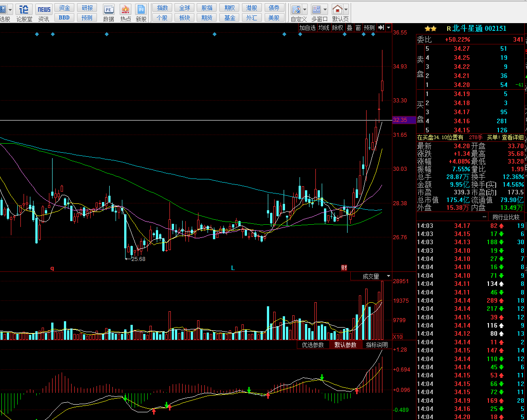The image size is (527, 420).
Task: Open dropdown arrow next to 自定义
Action: [305, 10]
